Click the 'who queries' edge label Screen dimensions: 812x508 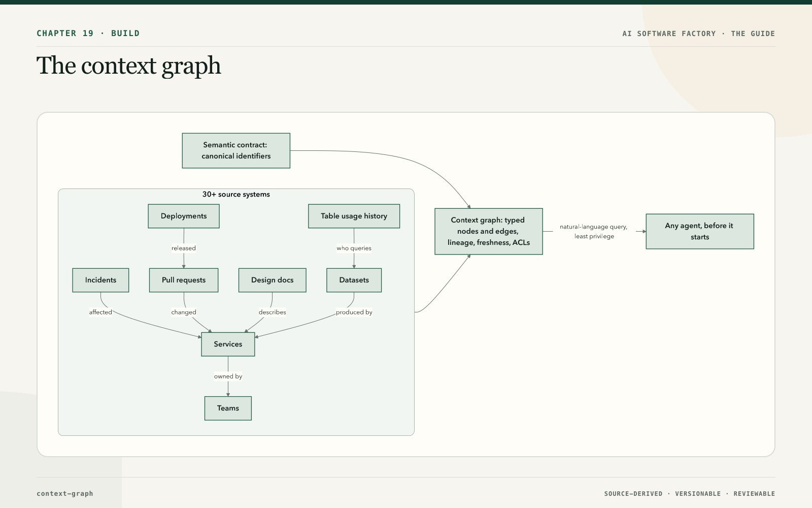(x=354, y=248)
